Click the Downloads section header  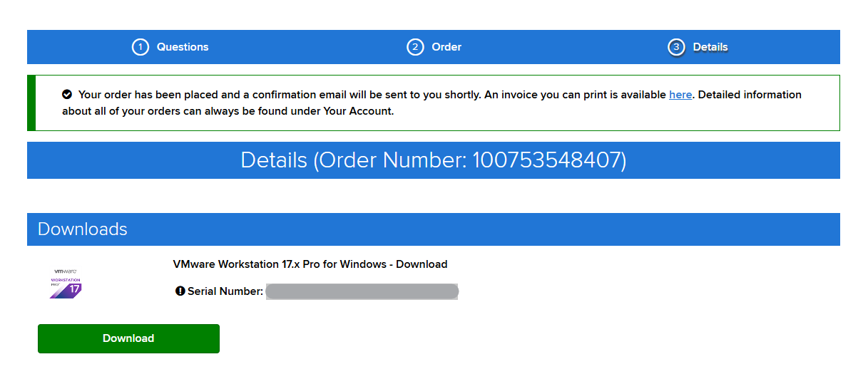(83, 229)
